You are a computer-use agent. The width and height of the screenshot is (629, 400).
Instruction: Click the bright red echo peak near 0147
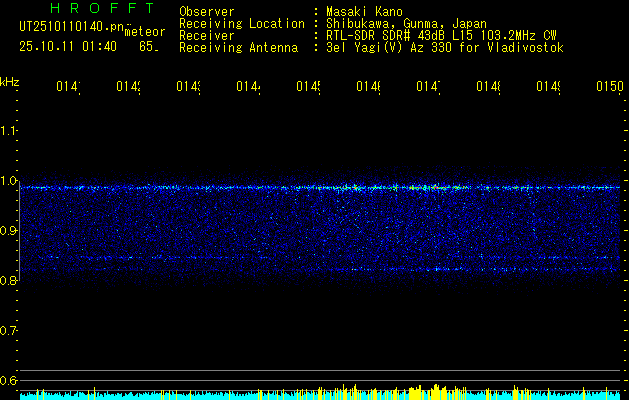pyautogui.click(x=437, y=187)
